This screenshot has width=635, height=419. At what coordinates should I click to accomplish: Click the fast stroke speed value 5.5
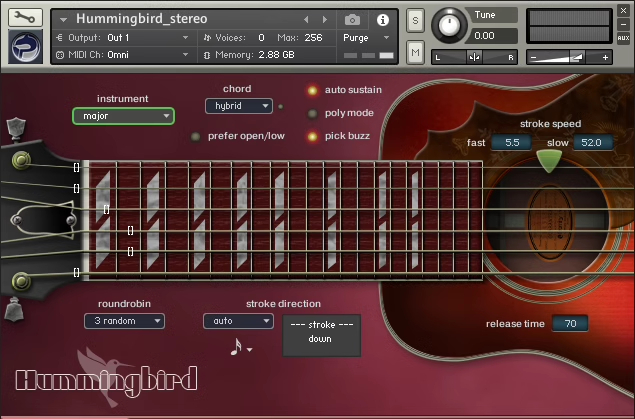(512, 143)
